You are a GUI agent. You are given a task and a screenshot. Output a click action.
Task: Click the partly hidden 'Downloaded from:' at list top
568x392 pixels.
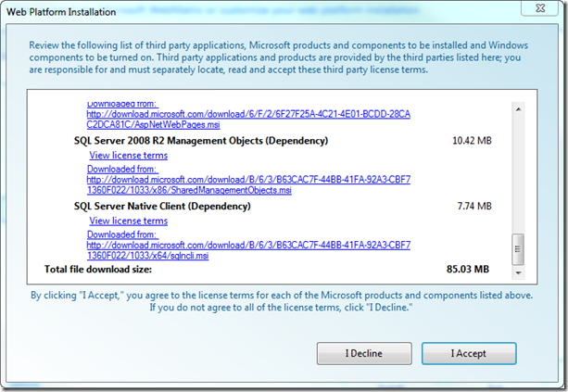point(122,105)
